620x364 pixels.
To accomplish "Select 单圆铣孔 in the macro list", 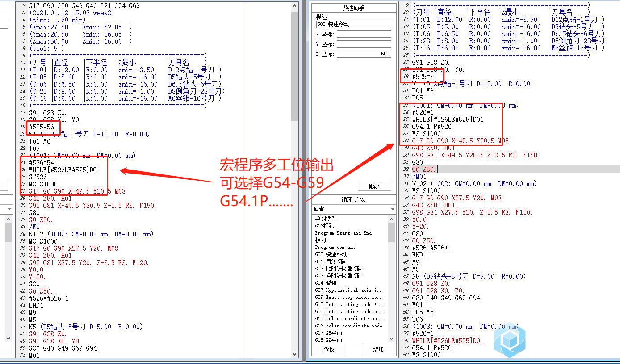I will click(x=326, y=219).
